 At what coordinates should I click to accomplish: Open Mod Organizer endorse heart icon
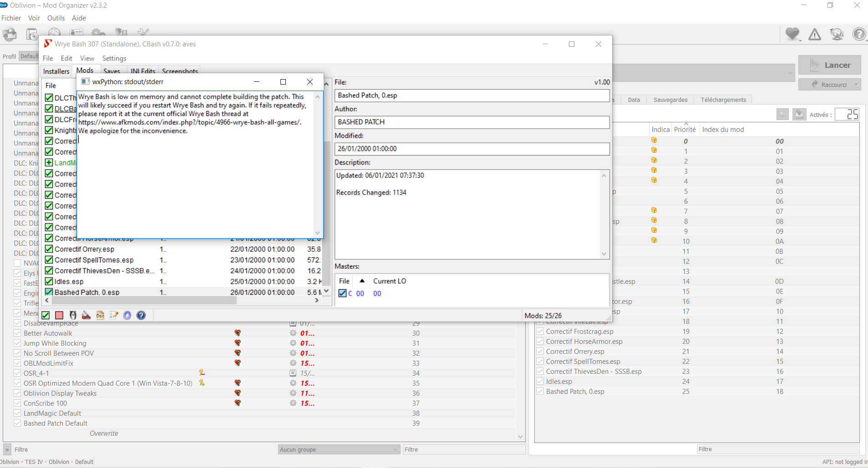[792, 34]
